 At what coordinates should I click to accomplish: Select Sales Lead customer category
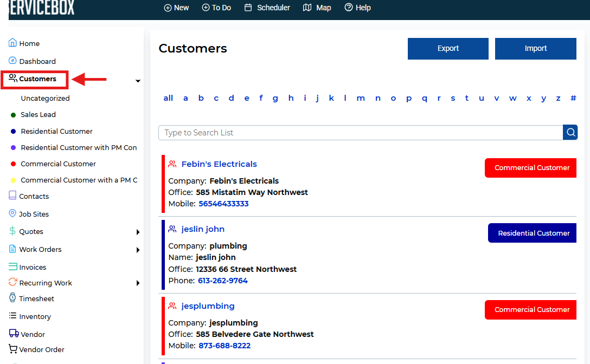pyautogui.click(x=38, y=114)
